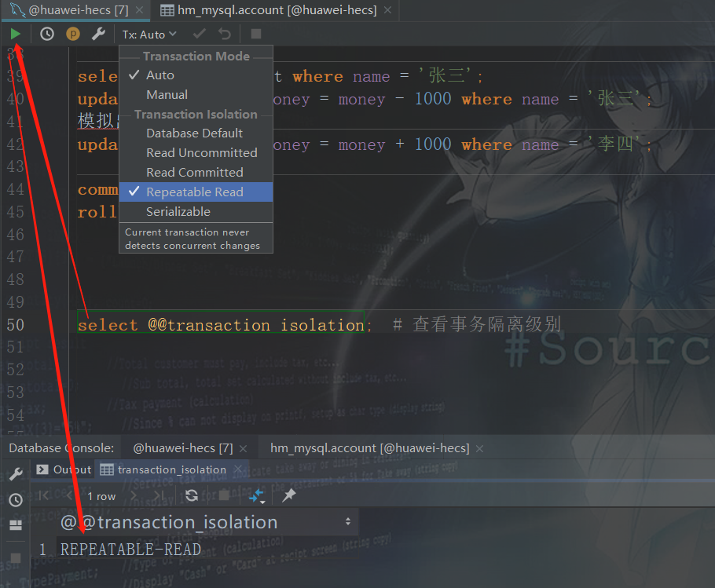Go to last page of results
The width and height of the screenshot is (715, 588).
point(159,495)
